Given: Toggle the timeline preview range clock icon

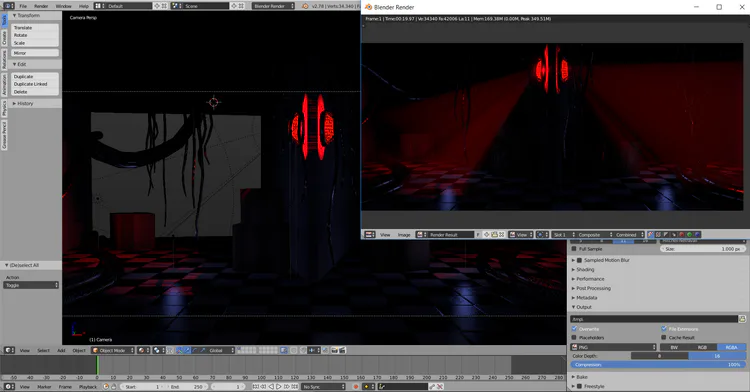Looking at the screenshot, I should tap(106, 387).
